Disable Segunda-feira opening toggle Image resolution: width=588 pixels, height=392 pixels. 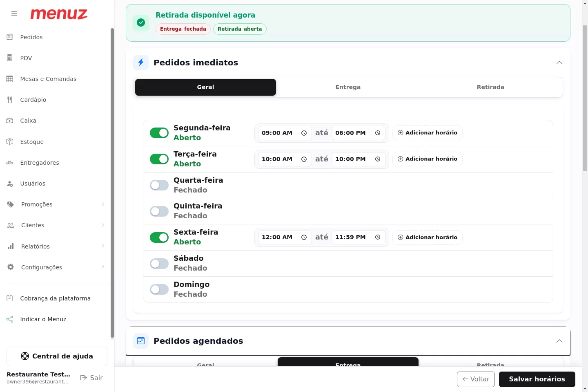[159, 133]
